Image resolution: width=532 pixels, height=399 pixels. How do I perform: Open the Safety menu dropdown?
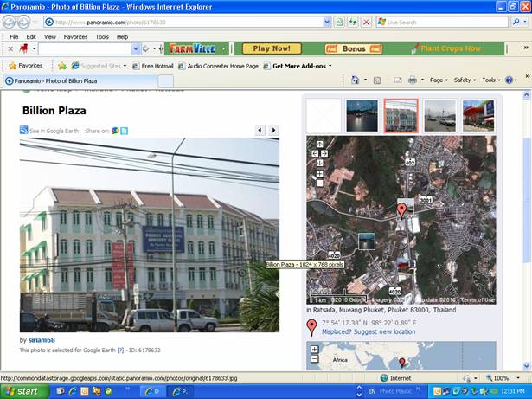(x=474, y=80)
